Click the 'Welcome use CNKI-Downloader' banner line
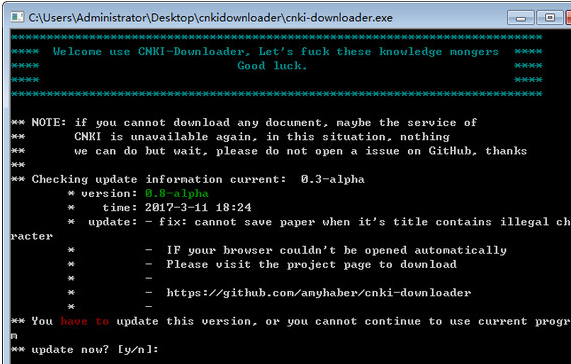This screenshot has width=571, height=364. (276, 51)
